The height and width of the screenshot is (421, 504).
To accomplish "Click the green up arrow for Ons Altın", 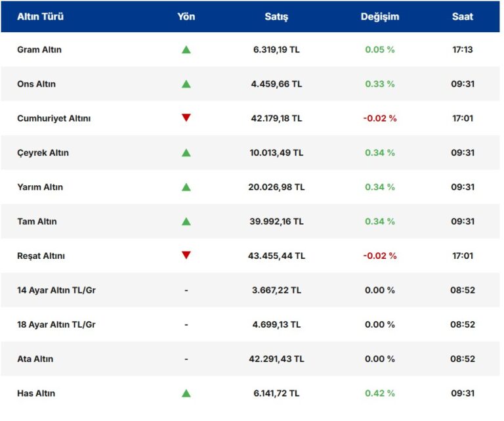I will (186, 84).
